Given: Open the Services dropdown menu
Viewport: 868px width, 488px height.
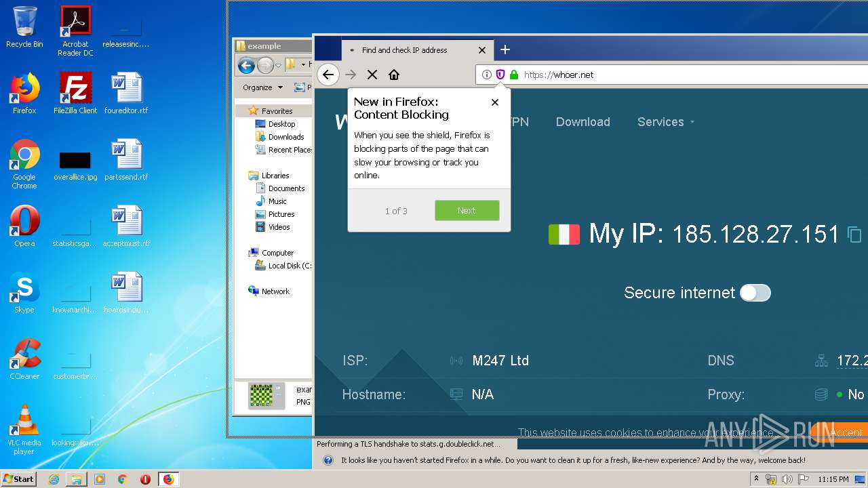Looking at the screenshot, I should tap(666, 122).
